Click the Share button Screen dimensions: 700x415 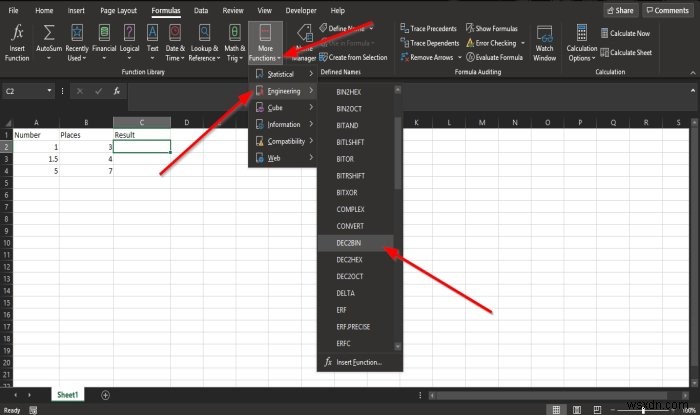click(x=621, y=10)
